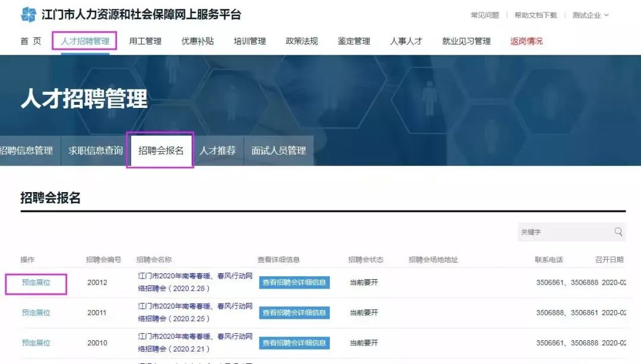Open the 2020.2.25 job fair name link
Screen dimensions: 641x364
pos(195,312)
